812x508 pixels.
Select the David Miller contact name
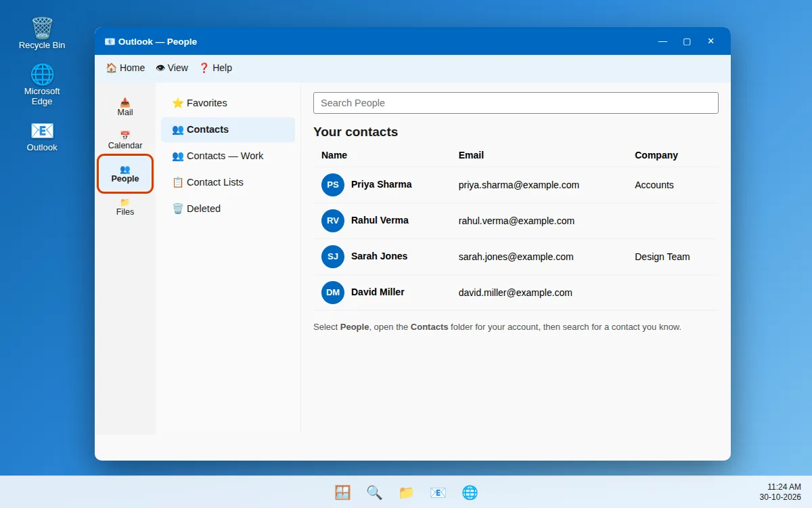point(378,292)
